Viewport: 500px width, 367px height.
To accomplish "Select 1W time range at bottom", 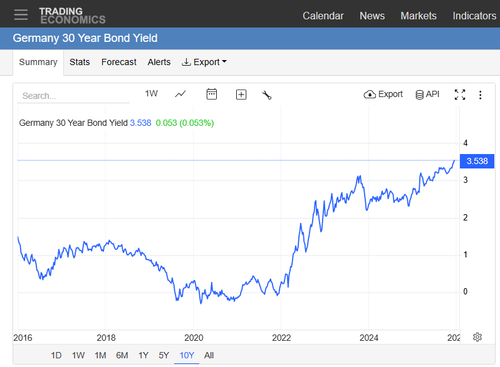I will point(78,355).
